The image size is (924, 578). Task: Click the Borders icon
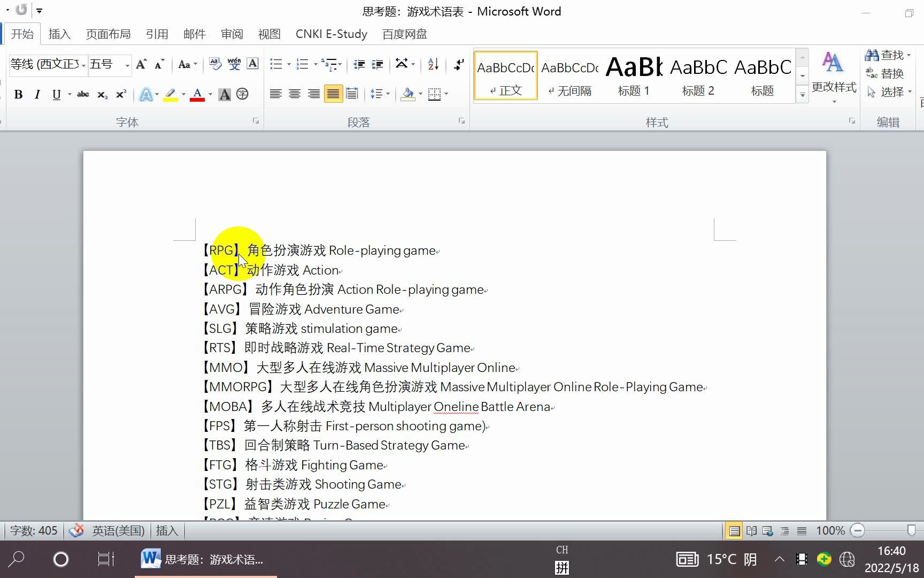coord(435,95)
